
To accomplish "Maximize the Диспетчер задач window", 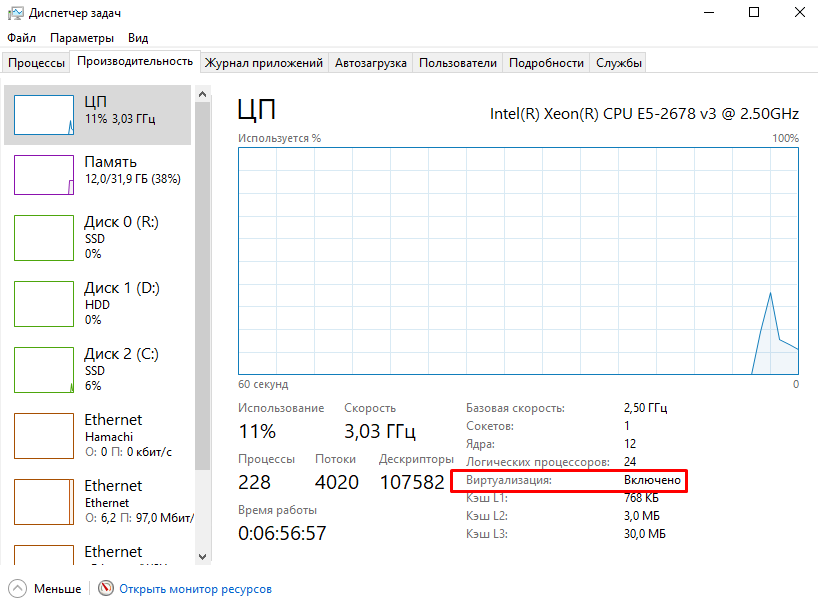I will [754, 13].
